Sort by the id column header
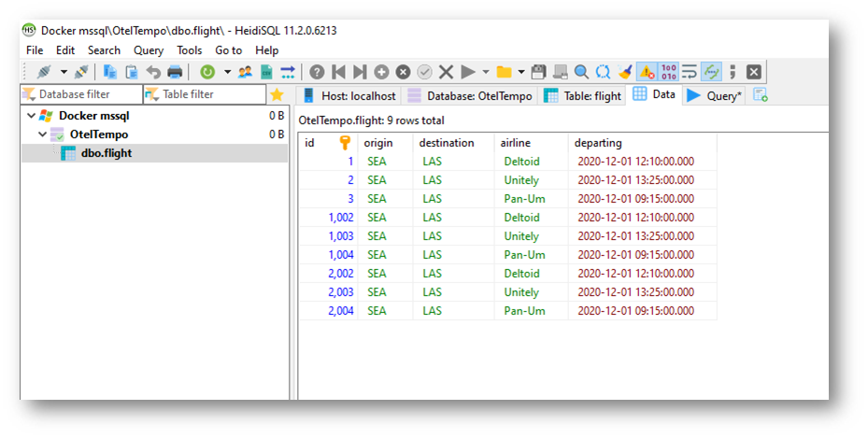The height and width of the screenshot is (439, 868). coord(328,143)
